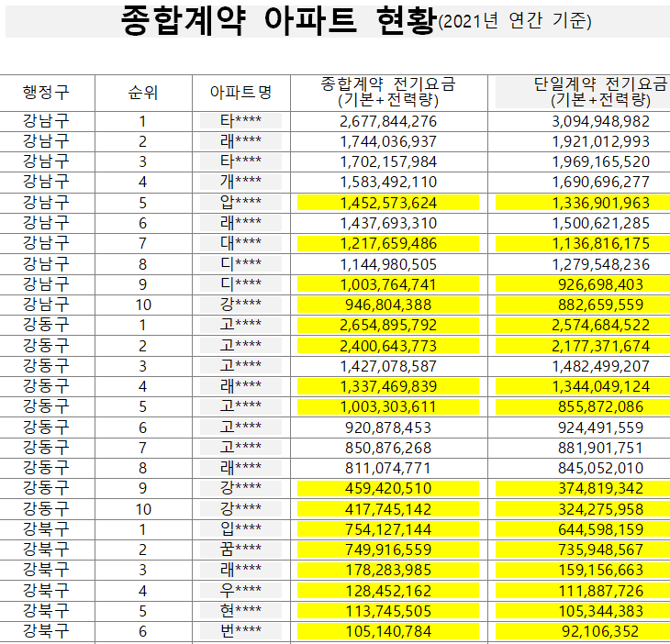
Task: Select cell with value 811,074,771
Action: pos(388,468)
